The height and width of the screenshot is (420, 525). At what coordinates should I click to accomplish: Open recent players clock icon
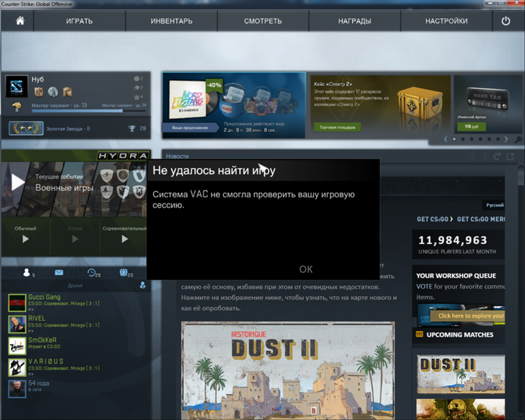tap(93, 273)
